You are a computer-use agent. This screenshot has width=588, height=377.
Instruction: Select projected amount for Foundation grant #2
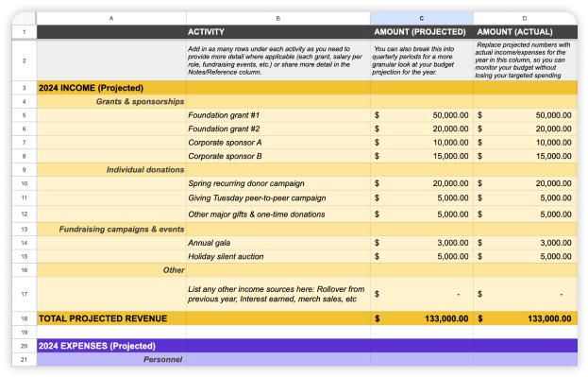pyautogui.click(x=422, y=129)
